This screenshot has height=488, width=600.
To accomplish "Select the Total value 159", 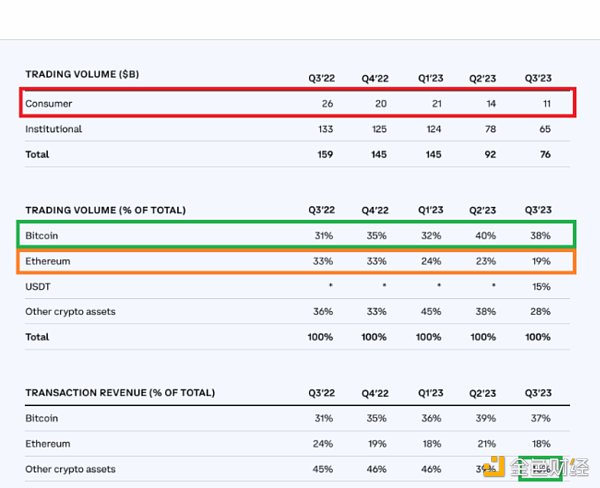I will 325,155.
